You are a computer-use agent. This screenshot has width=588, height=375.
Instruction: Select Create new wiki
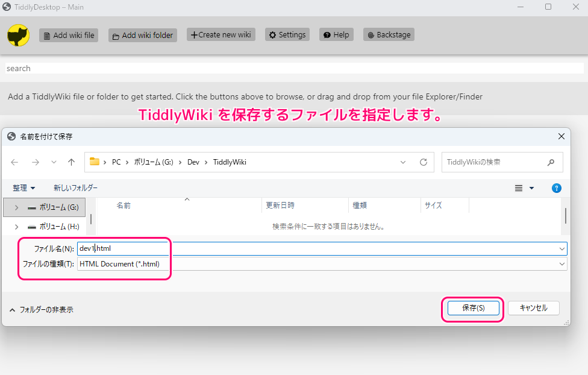pos(220,34)
